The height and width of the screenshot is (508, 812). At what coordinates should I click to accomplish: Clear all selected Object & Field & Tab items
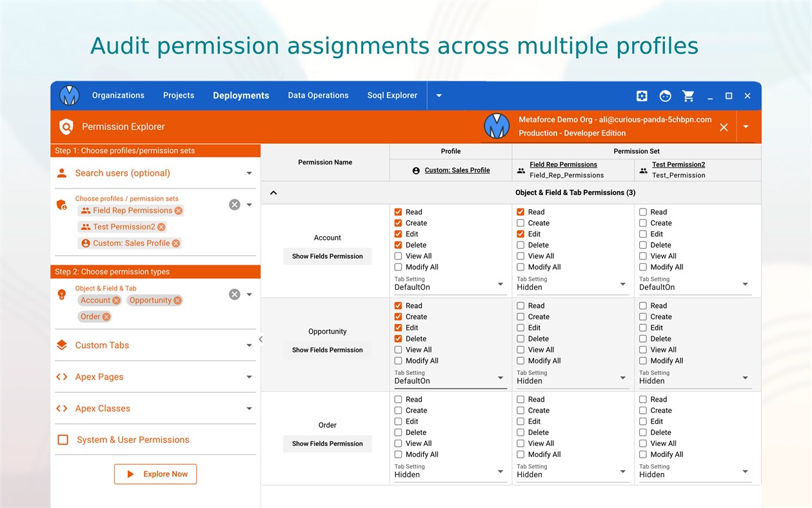click(235, 294)
